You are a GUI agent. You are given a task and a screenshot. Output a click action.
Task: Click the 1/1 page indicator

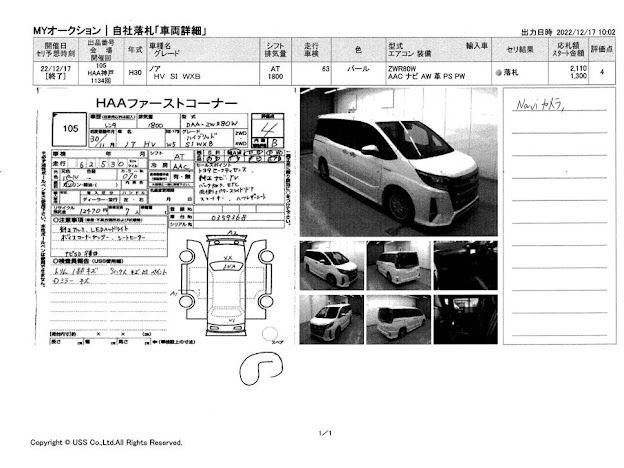[x=323, y=432]
